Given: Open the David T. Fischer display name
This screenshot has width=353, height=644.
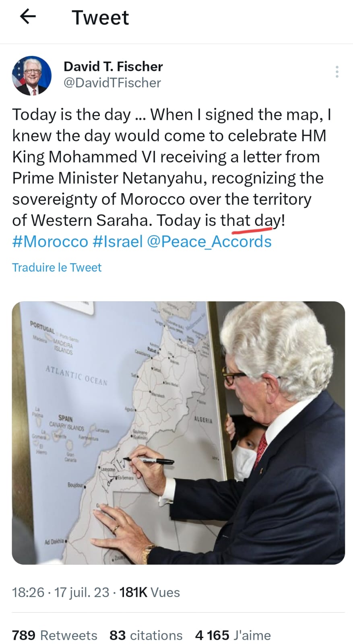Looking at the screenshot, I should click(x=113, y=66).
